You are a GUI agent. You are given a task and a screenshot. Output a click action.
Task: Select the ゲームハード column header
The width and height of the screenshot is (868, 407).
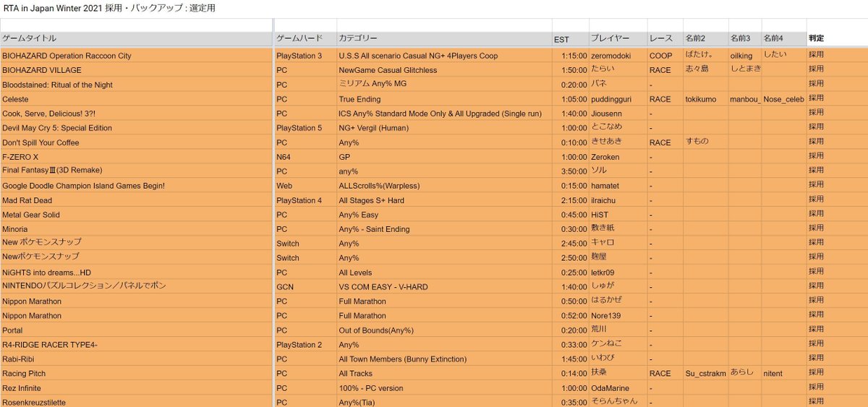(305, 38)
